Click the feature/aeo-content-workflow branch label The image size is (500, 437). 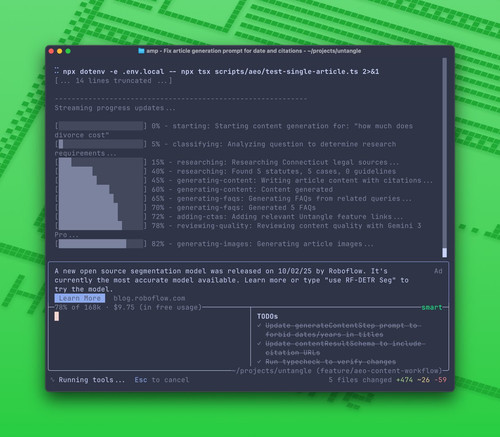click(380, 371)
